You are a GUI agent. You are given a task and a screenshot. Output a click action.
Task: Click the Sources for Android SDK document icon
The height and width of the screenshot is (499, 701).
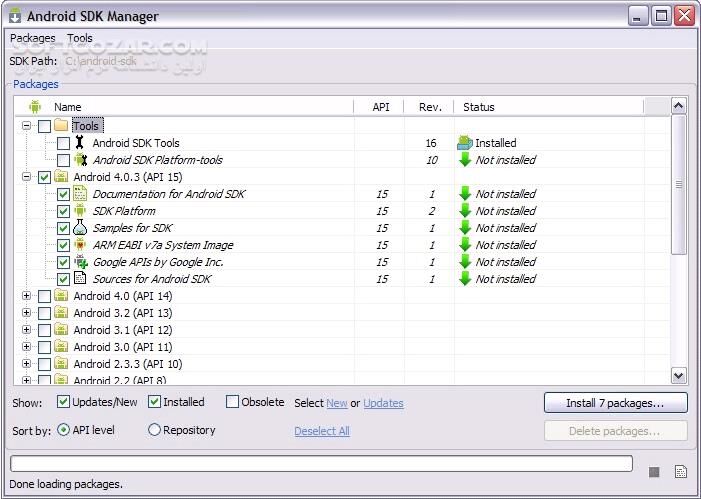click(x=80, y=278)
